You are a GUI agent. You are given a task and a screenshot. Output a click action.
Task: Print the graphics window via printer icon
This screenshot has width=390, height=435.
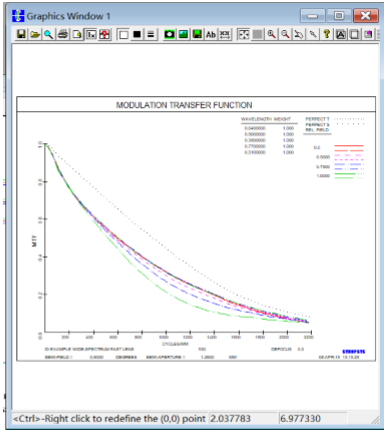click(x=63, y=34)
